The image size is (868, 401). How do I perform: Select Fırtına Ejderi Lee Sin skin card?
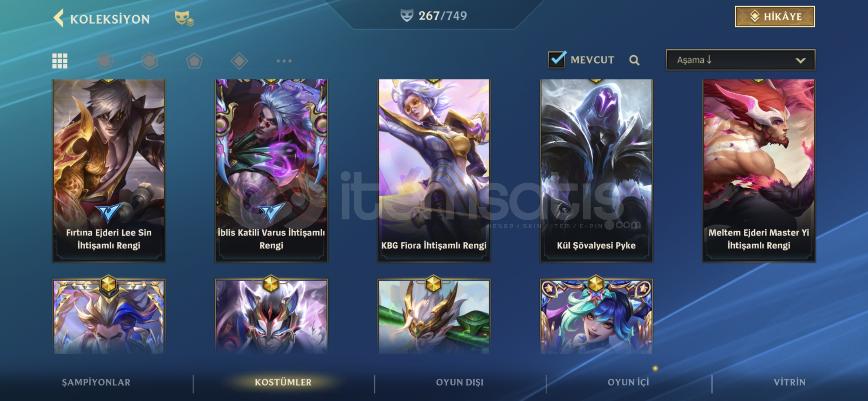pyautogui.click(x=109, y=170)
